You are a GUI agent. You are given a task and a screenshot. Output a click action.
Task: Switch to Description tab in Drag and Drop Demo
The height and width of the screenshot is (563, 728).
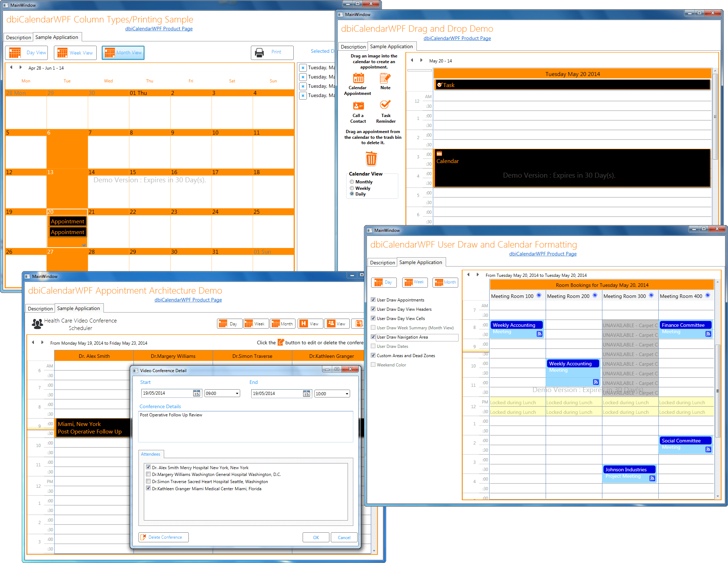(x=353, y=47)
